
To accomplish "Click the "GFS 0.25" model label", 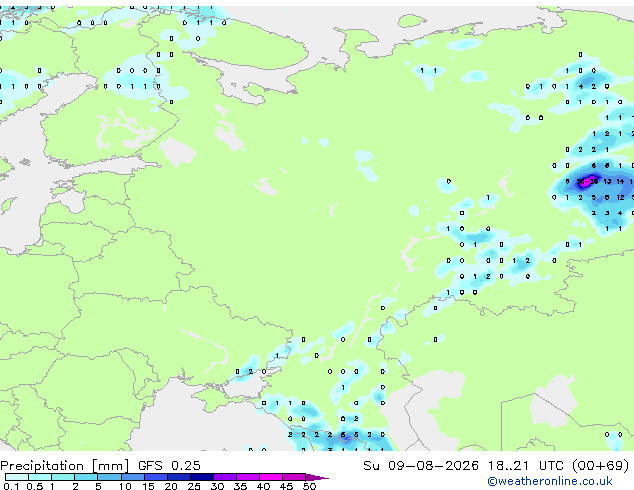I will tap(169, 466).
